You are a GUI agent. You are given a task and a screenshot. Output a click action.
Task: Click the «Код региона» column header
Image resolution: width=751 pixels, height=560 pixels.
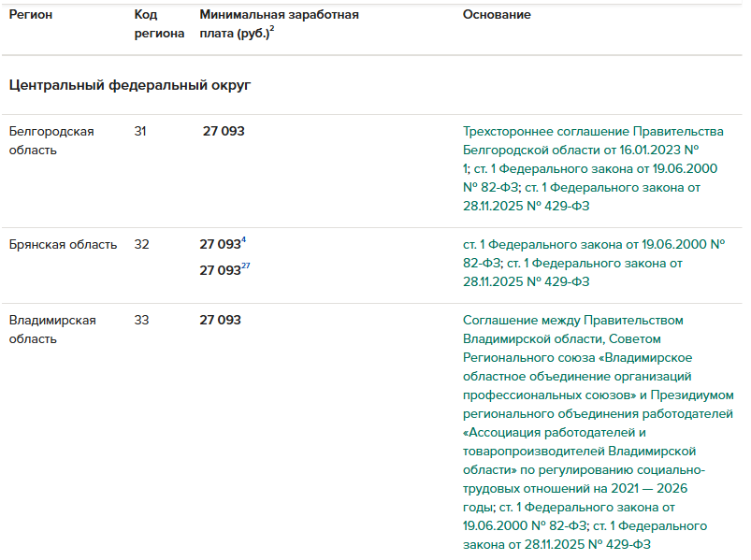pos(159,24)
